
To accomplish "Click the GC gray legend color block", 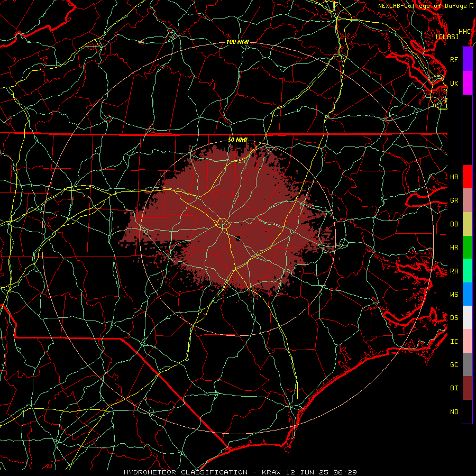I will pyautogui.click(x=467, y=364).
